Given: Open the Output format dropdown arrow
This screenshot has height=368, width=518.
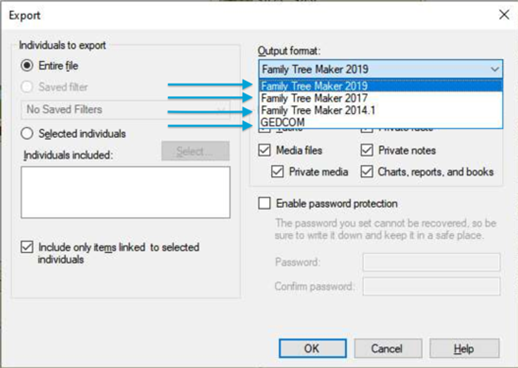Looking at the screenshot, I should tap(495, 69).
